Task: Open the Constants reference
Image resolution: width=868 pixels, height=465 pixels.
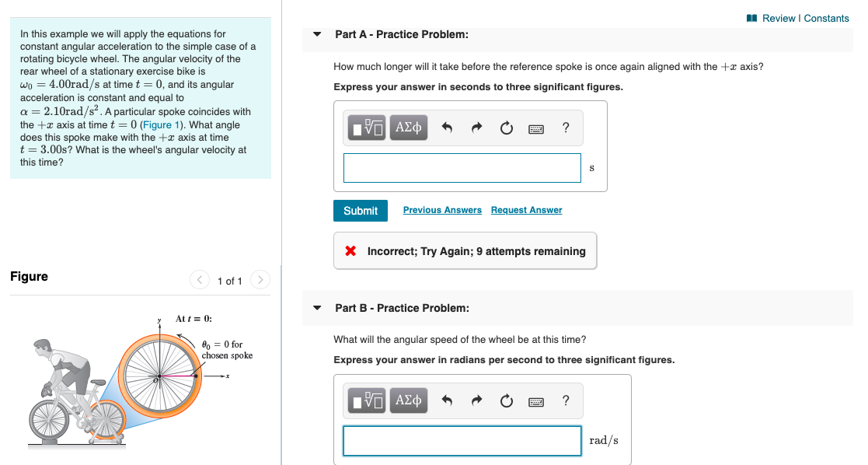Action: (826, 18)
